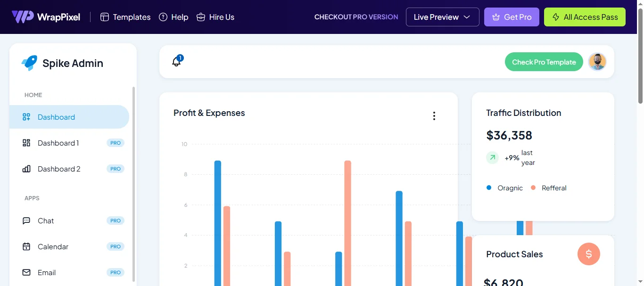
Task: Open Calendar in the sidebar
Action: click(69, 246)
